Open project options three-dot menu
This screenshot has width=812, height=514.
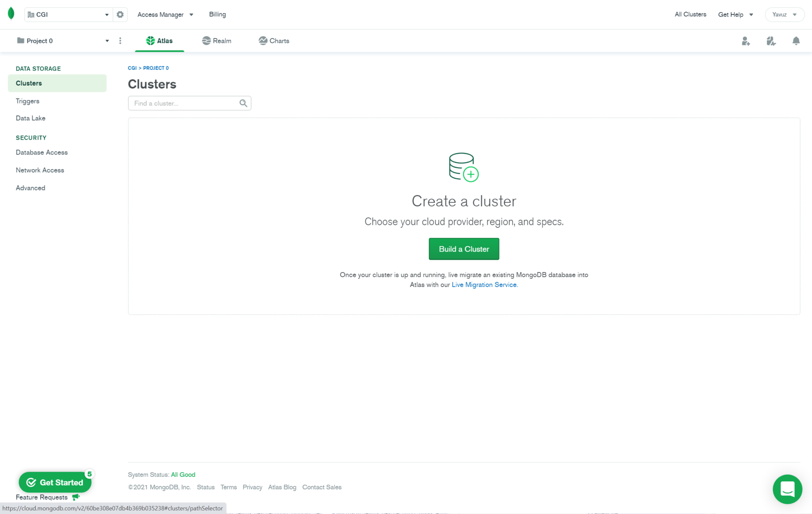coord(120,41)
